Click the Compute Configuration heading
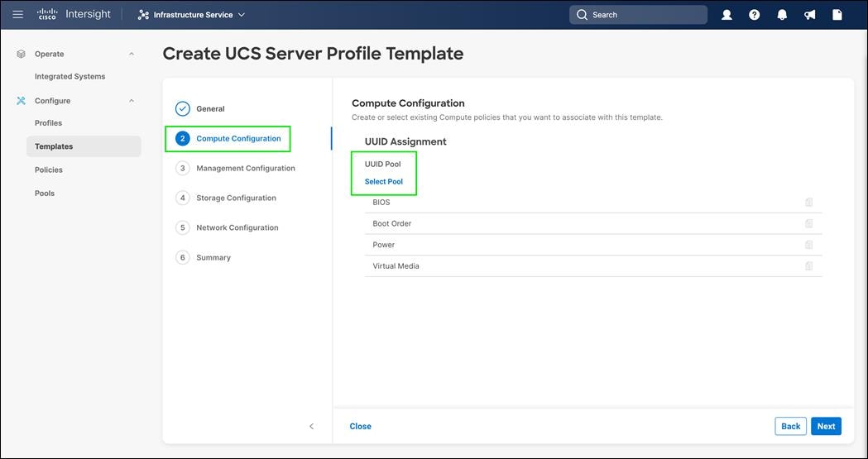Image resolution: width=868 pixels, height=459 pixels. pyautogui.click(x=408, y=103)
